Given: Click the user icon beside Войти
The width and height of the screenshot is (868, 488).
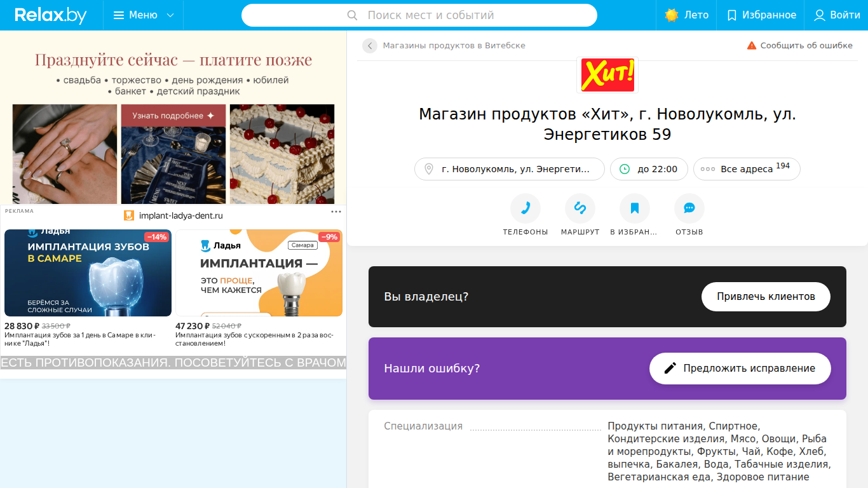Looking at the screenshot, I should point(820,15).
